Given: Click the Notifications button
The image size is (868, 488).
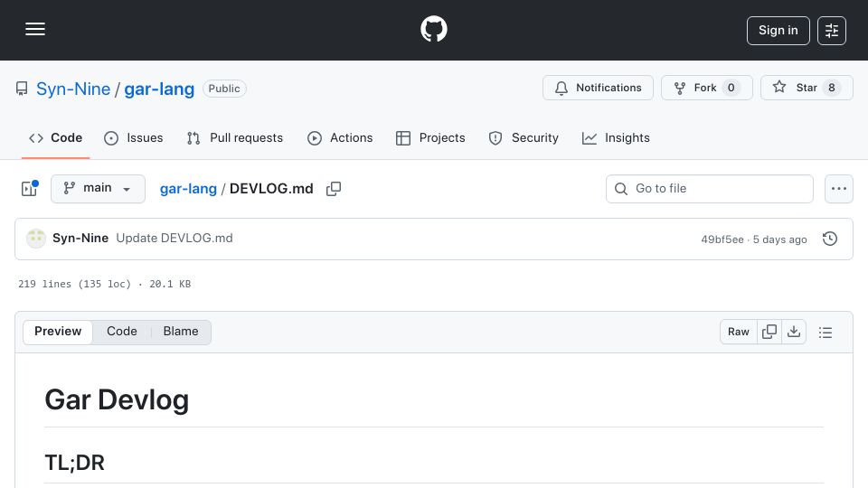Looking at the screenshot, I should (x=598, y=88).
